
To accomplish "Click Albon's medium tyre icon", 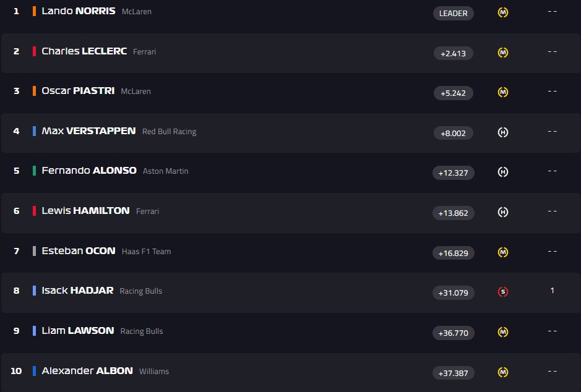I will (503, 372).
